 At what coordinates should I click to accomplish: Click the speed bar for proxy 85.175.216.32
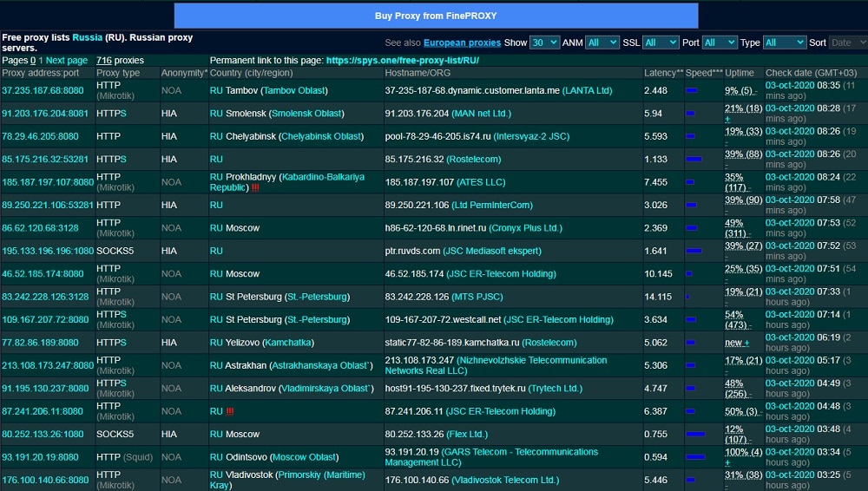694,159
